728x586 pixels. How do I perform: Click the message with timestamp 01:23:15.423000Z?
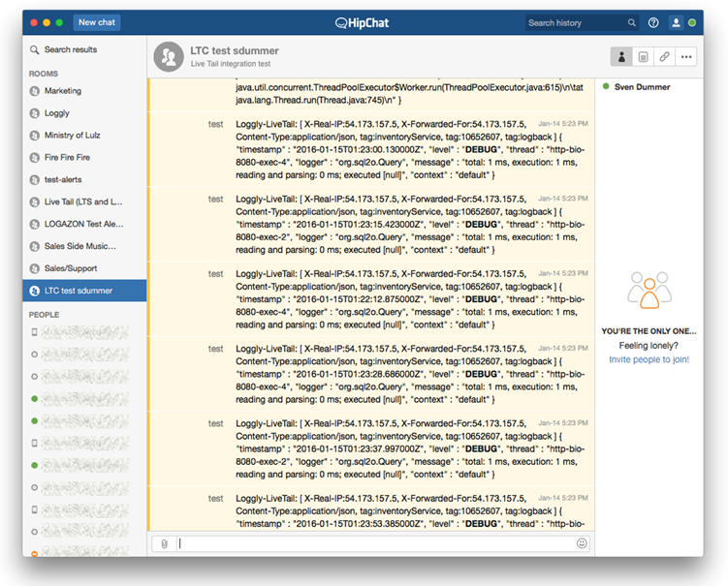point(371,224)
